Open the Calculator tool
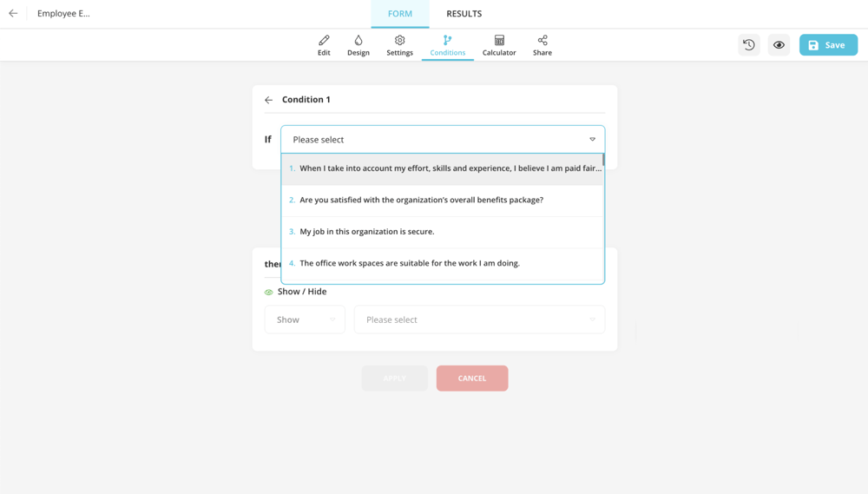 pyautogui.click(x=499, y=41)
